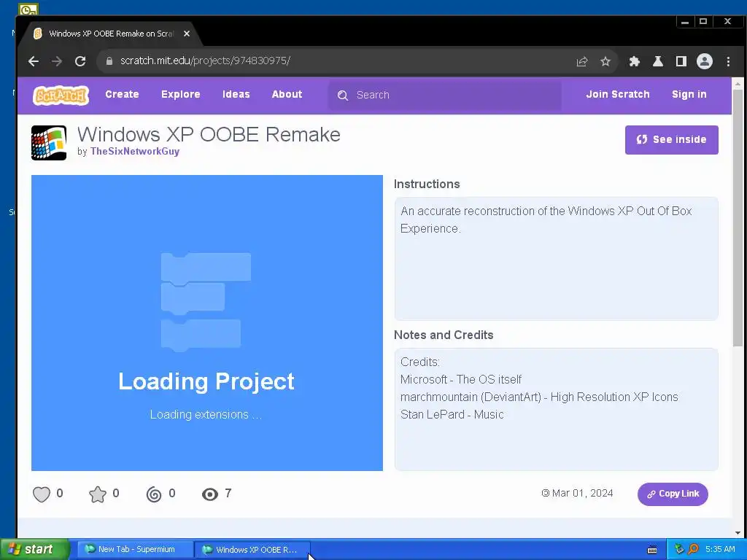
Task: Click the scrollbar up arrow
Action: (x=738, y=84)
